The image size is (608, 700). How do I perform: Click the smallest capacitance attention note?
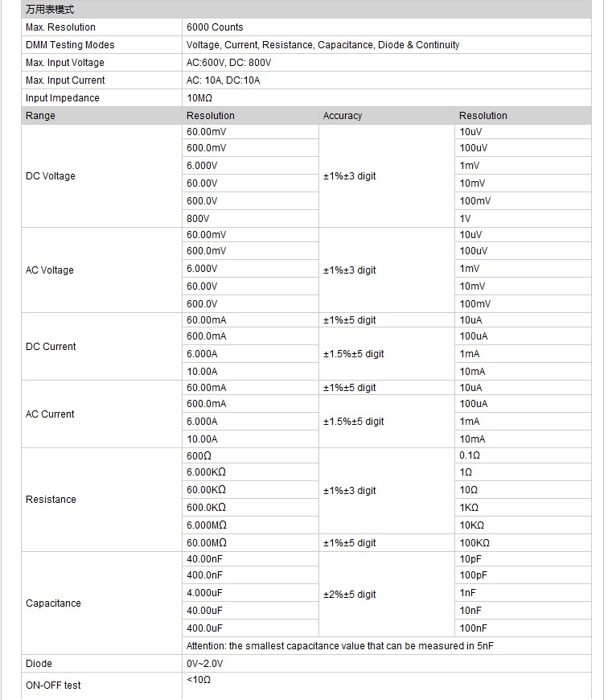click(x=346, y=646)
